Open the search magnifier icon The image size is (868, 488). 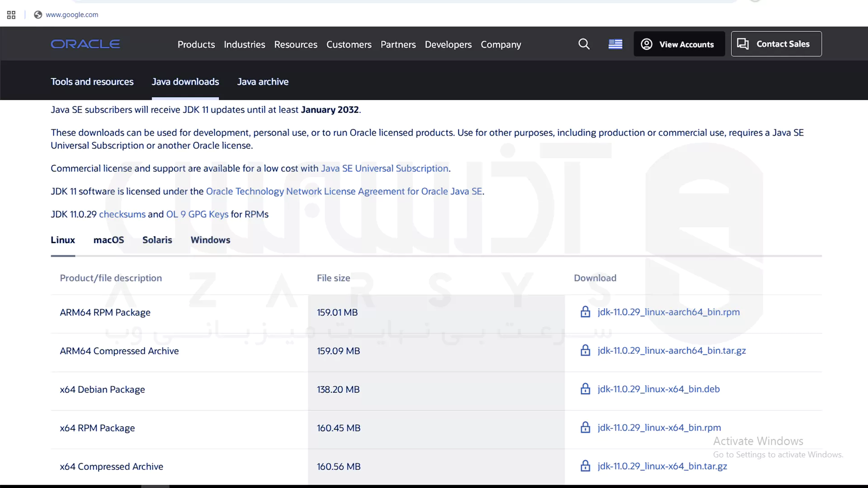coord(584,44)
